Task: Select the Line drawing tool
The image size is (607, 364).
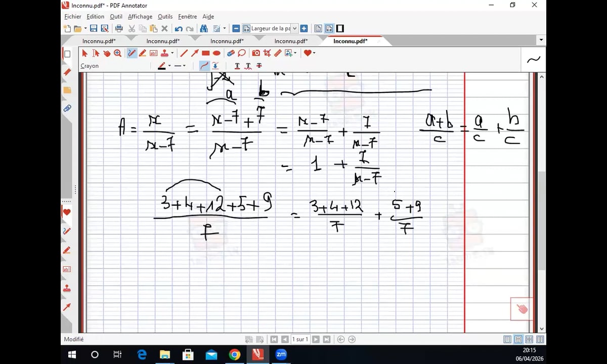Action: pyautogui.click(x=184, y=53)
